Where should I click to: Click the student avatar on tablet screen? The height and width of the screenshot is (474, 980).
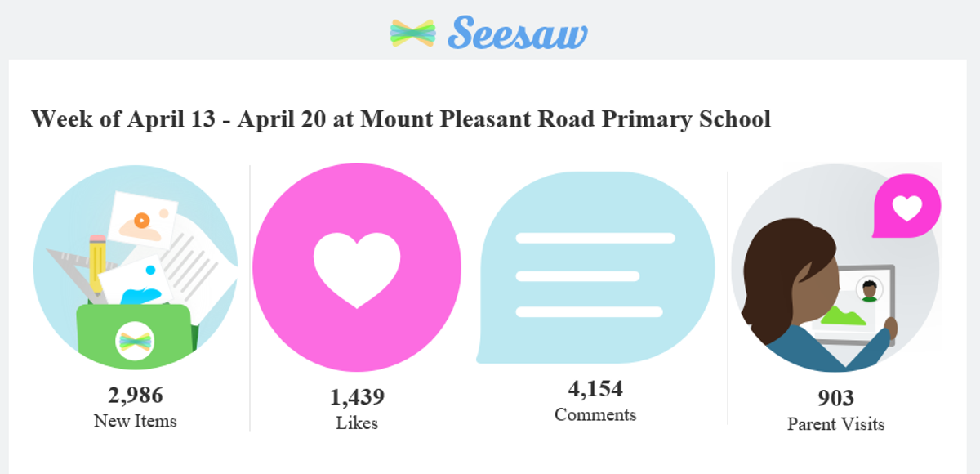tap(869, 291)
